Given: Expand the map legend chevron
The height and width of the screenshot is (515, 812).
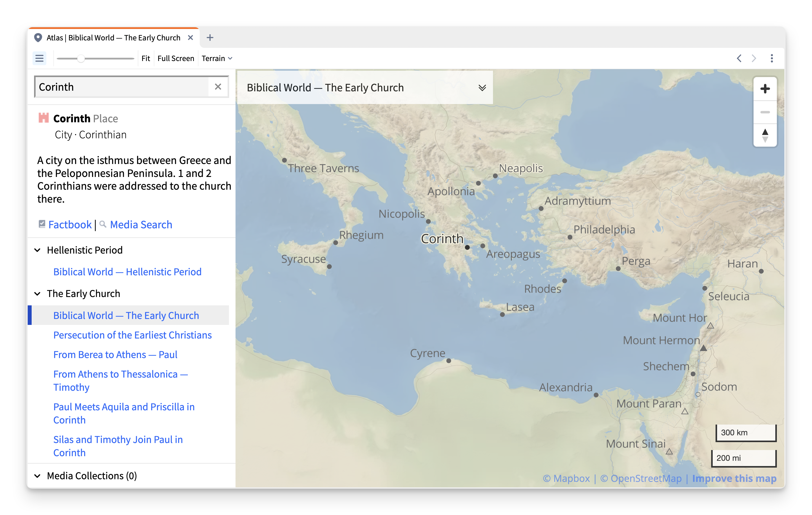Looking at the screenshot, I should 482,87.
